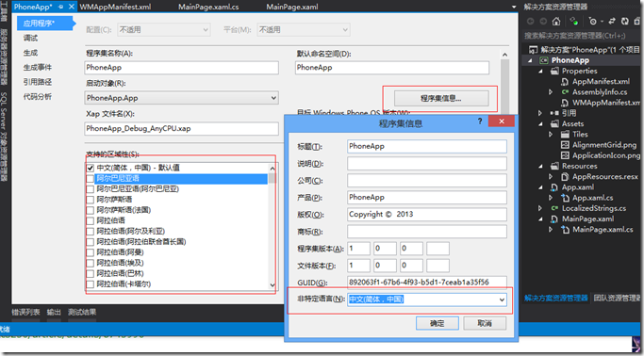Screen dimensions: 644x356
Task: Click the Back arrow in Solution Explorer toolbar
Action: click(x=531, y=22)
